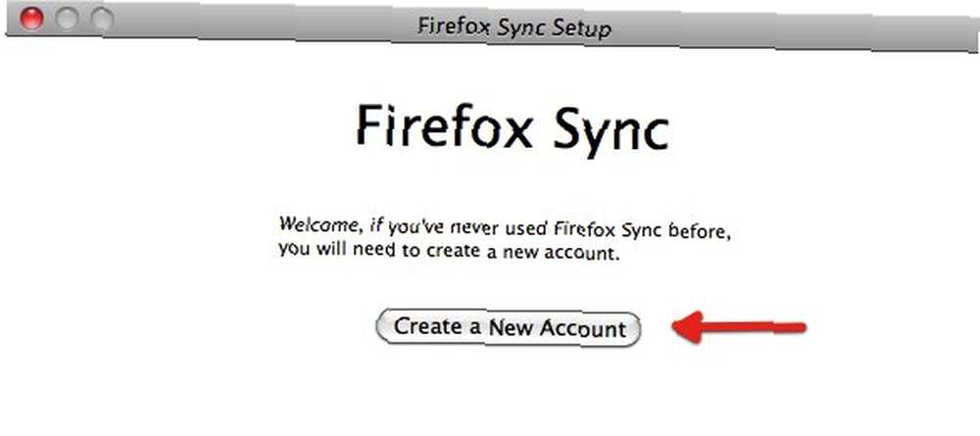Click the word 'Setup' in the title bar
The height and width of the screenshot is (436, 980).
583,30
